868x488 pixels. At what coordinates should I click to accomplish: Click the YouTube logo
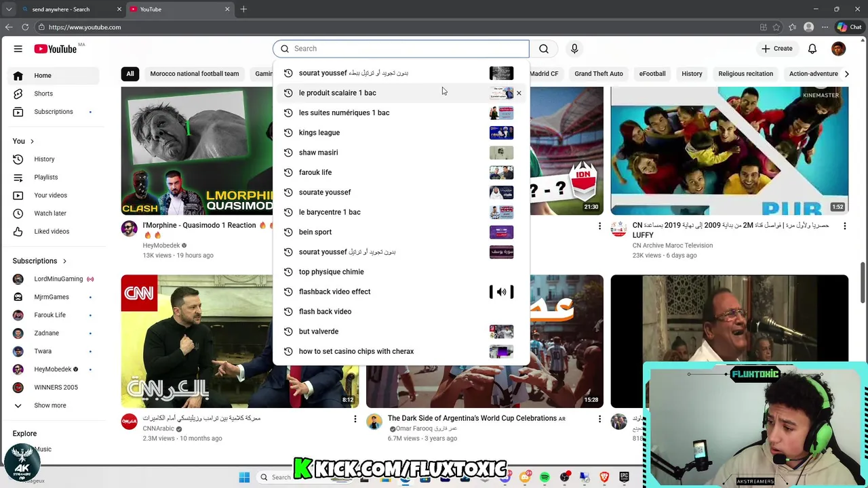pos(56,49)
